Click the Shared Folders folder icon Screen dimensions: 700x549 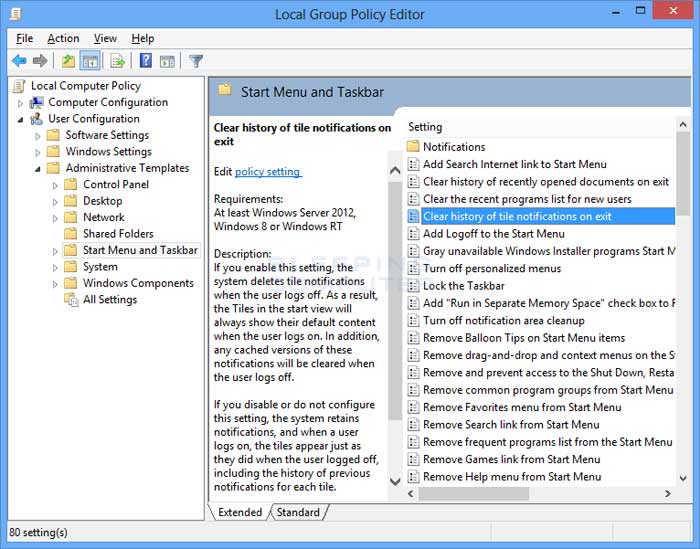click(71, 233)
